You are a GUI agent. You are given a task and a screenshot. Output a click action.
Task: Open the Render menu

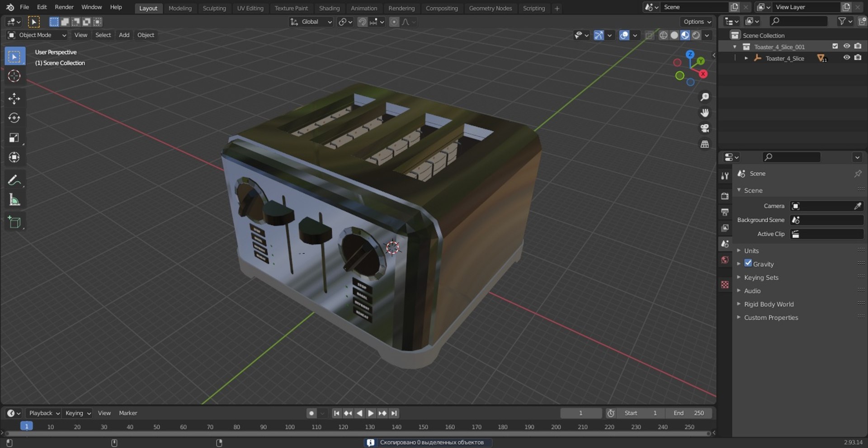coord(64,7)
